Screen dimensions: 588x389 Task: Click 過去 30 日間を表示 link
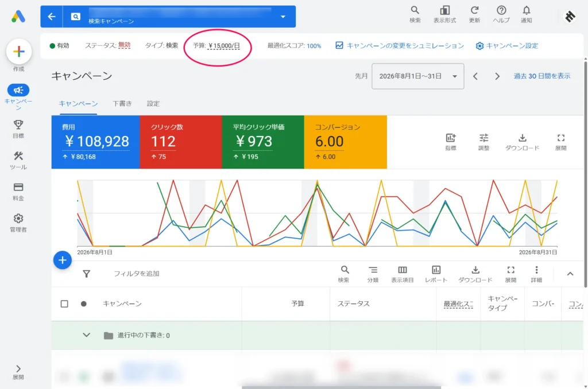(542, 76)
